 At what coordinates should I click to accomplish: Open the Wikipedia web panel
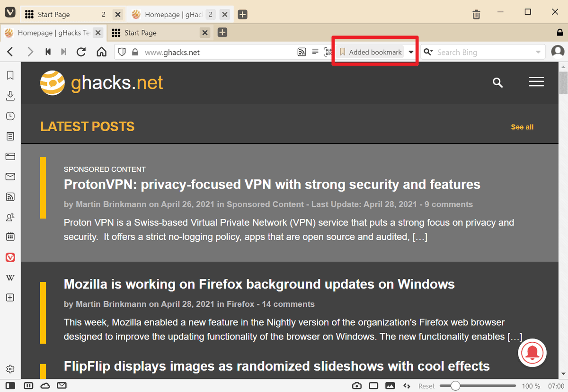[10, 278]
